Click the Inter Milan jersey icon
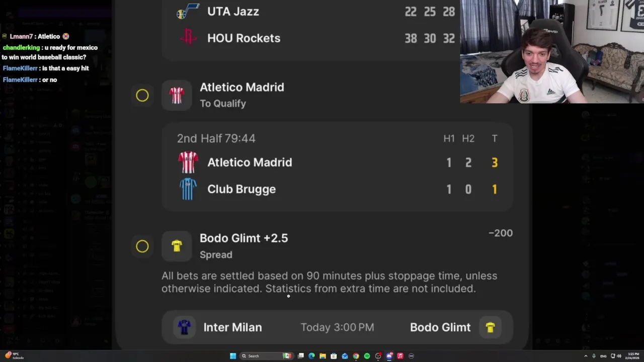 pos(184,327)
